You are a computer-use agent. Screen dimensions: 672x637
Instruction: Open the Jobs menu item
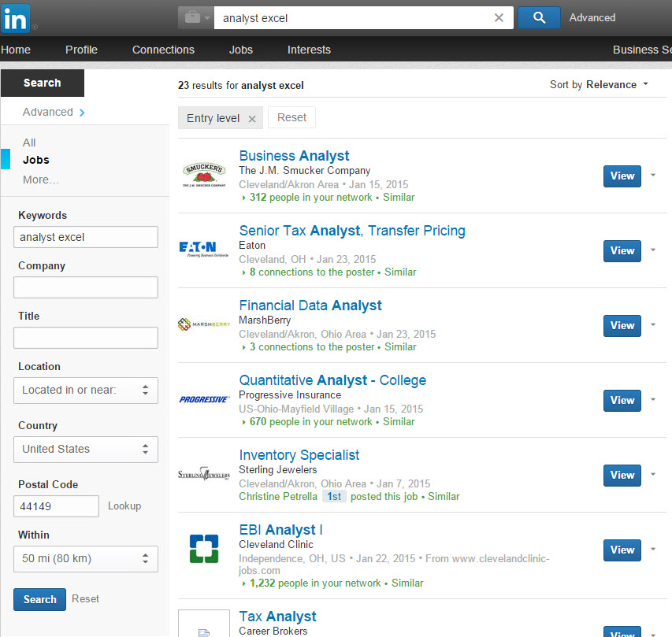(x=241, y=50)
